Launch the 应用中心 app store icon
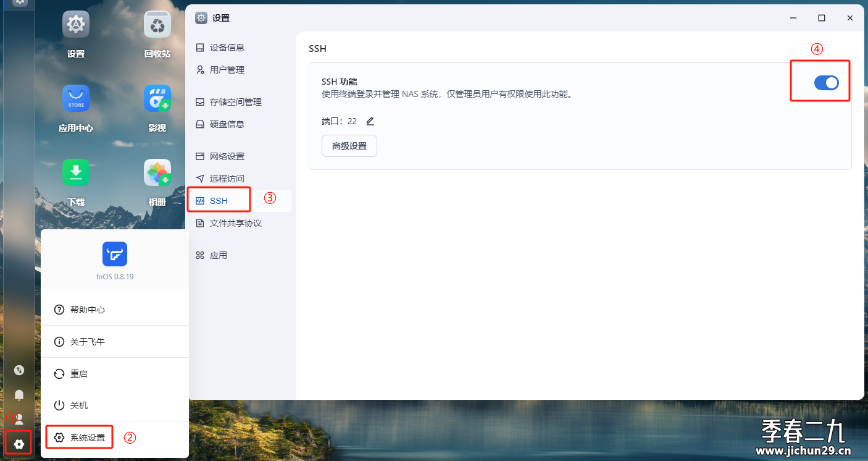 pos(76,99)
